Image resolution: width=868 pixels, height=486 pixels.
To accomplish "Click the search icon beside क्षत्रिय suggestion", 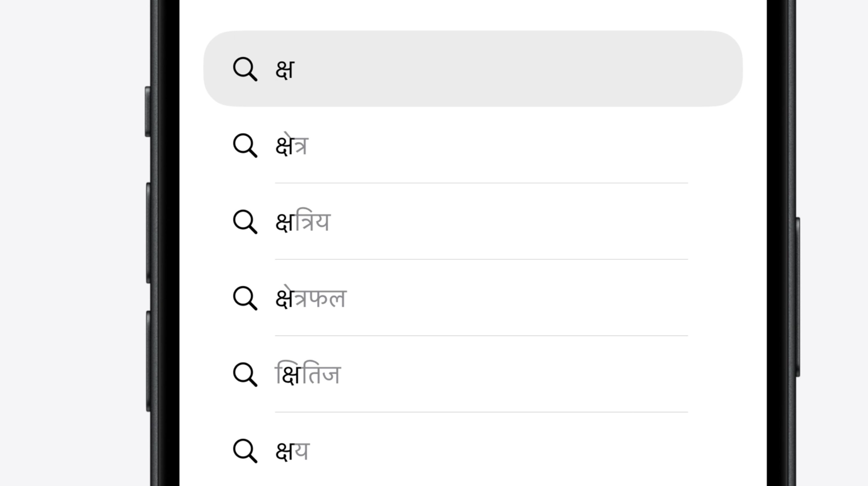I will click(245, 222).
